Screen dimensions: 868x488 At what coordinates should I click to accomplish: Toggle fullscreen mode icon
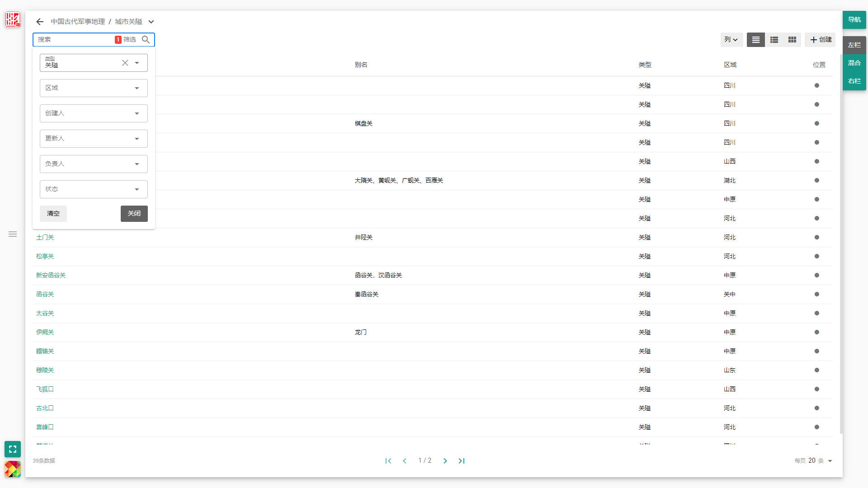point(13,449)
